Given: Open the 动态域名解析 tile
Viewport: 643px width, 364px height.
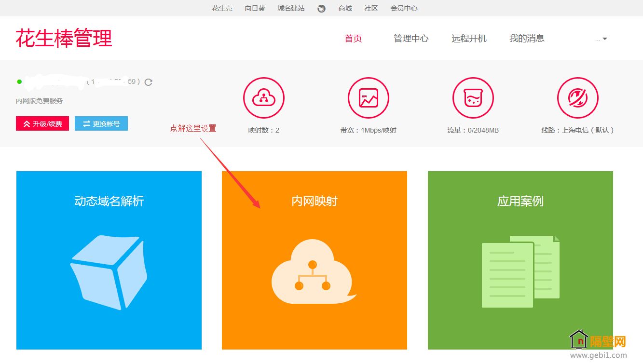Looking at the screenshot, I should click(109, 260).
